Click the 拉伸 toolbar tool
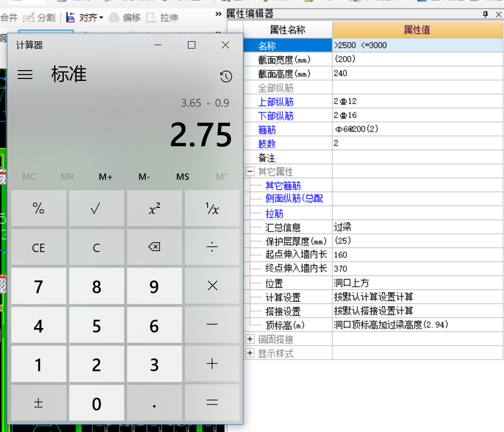 point(162,17)
